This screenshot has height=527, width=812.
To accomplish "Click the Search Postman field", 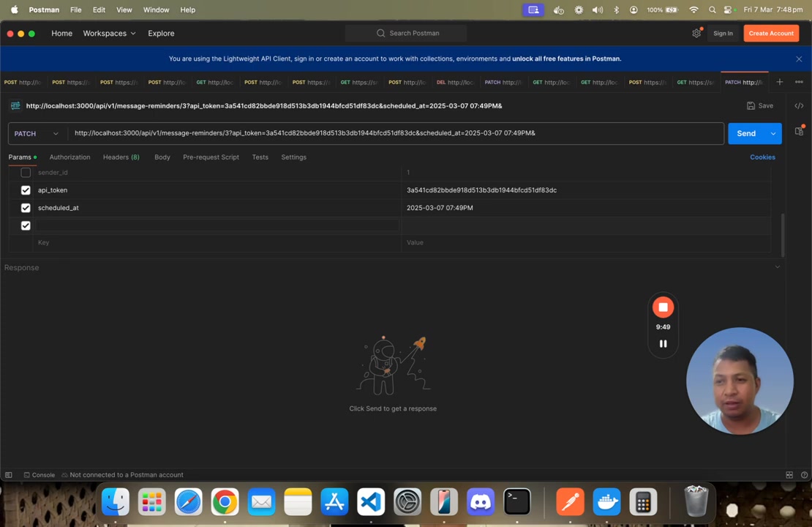I will [406, 33].
